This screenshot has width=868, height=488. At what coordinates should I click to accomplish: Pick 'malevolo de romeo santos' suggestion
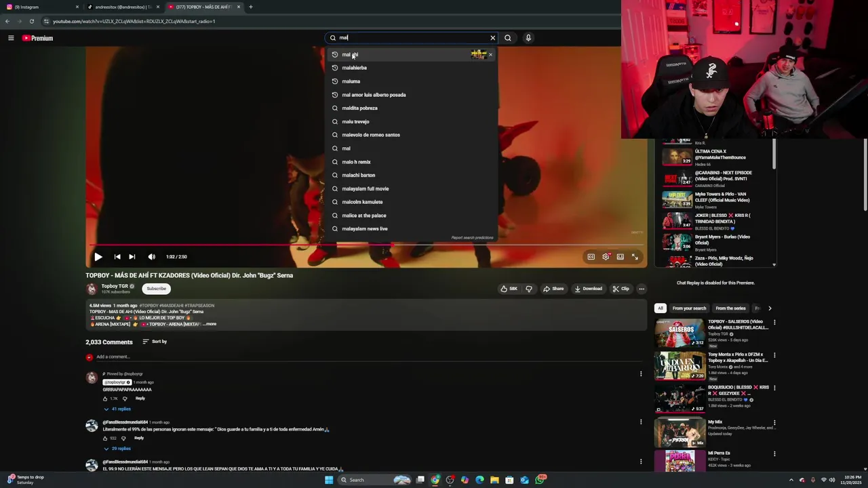pyautogui.click(x=412, y=135)
